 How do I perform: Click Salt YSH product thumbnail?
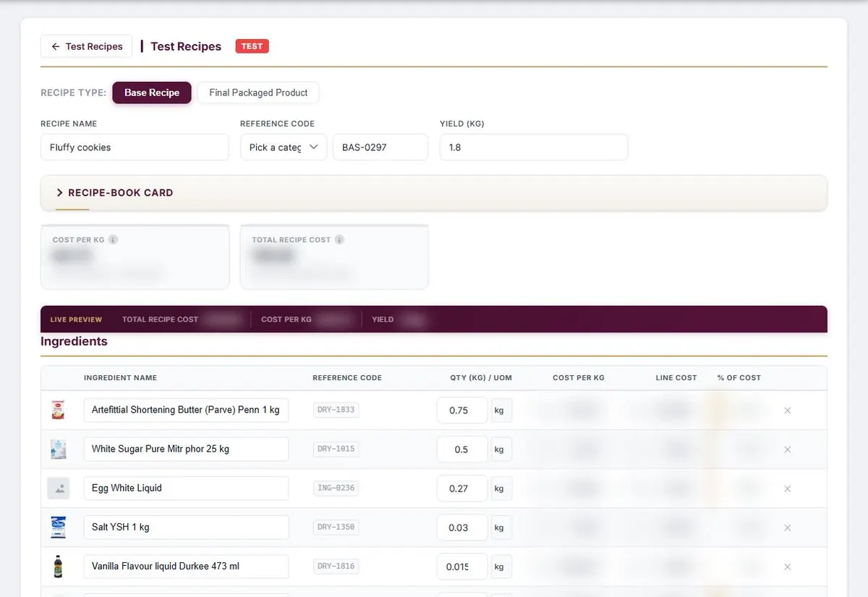point(58,527)
